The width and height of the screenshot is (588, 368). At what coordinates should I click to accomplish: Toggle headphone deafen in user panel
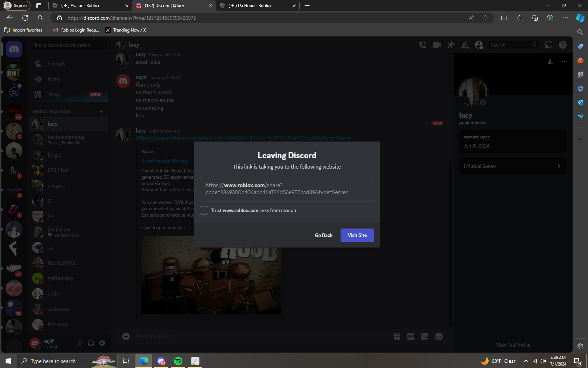click(x=91, y=343)
